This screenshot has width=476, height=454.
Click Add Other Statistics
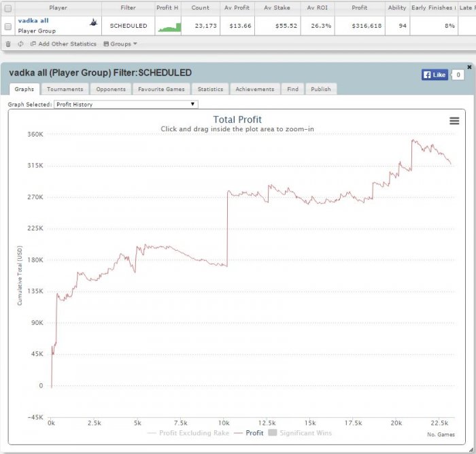63,44
